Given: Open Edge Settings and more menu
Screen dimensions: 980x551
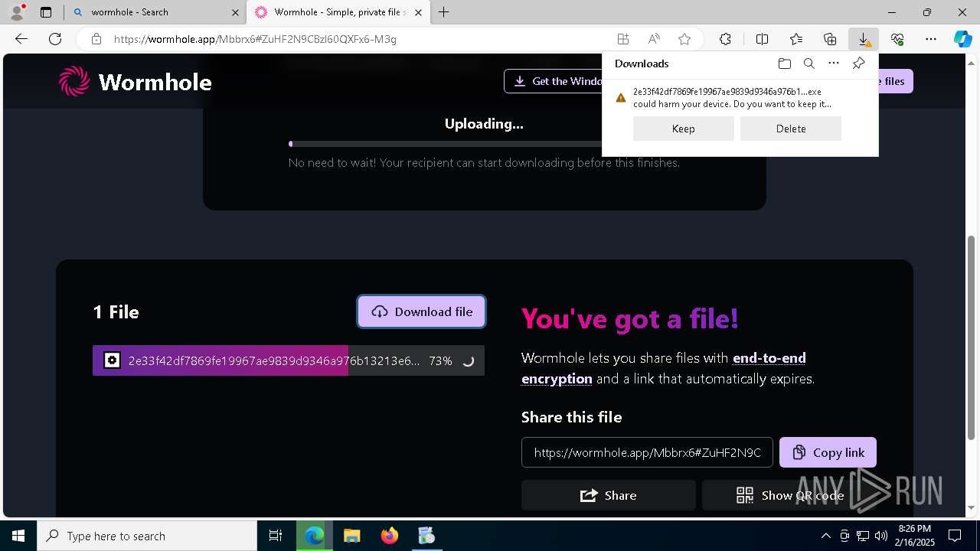Looking at the screenshot, I should [931, 39].
